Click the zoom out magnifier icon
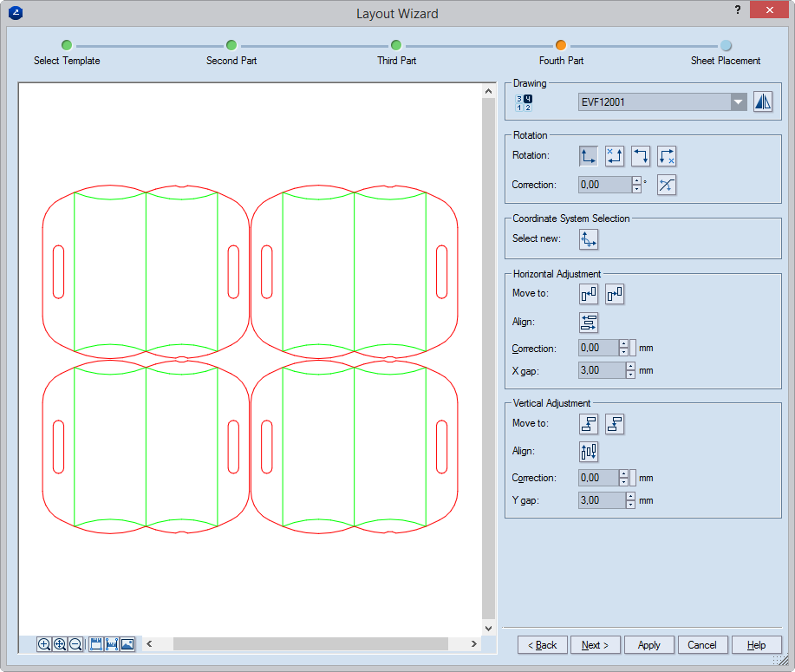Image resolution: width=795 pixels, height=672 pixels. (75, 644)
